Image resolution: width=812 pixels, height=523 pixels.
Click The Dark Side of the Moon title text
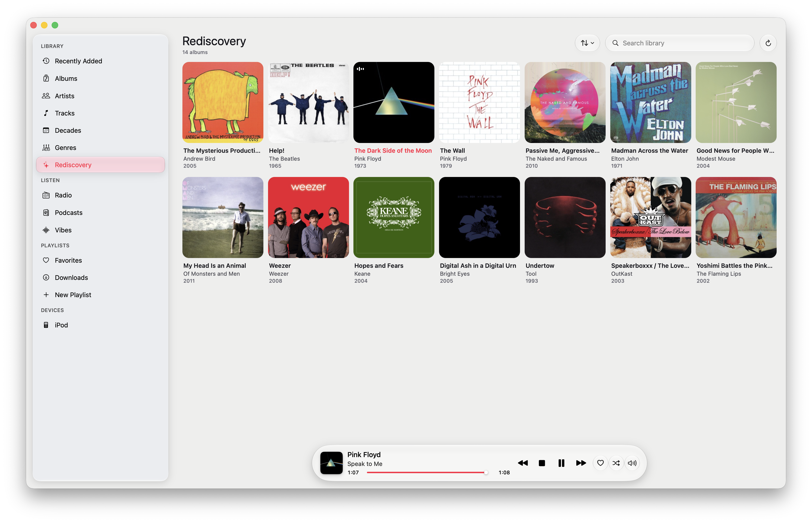click(393, 150)
